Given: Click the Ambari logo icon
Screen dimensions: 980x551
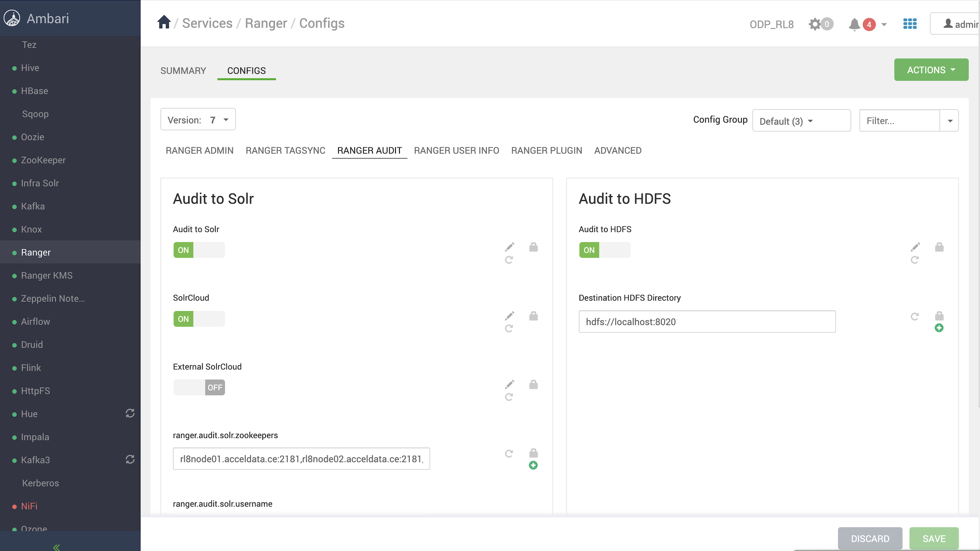Looking at the screenshot, I should [x=12, y=18].
